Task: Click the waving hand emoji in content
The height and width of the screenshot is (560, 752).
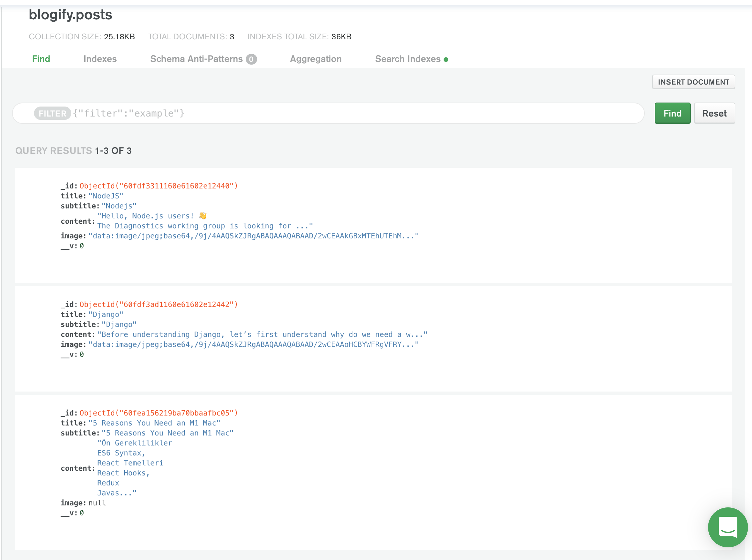Action: pyautogui.click(x=203, y=216)
